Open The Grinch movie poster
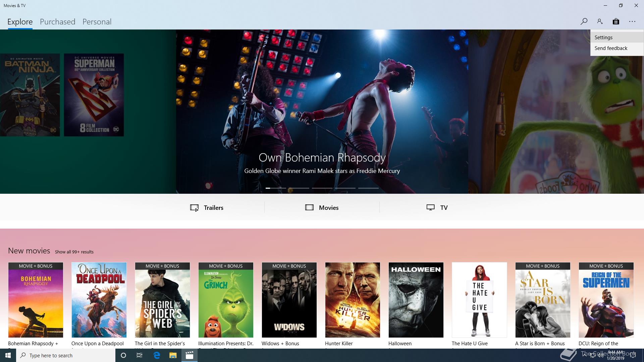This screenshot has height=362, width=644. [226, 300]
